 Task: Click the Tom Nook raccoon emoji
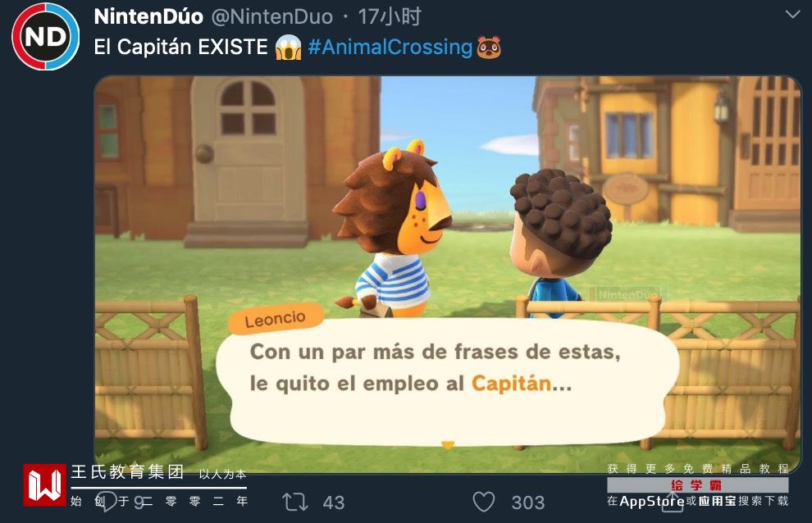(488, 48)
